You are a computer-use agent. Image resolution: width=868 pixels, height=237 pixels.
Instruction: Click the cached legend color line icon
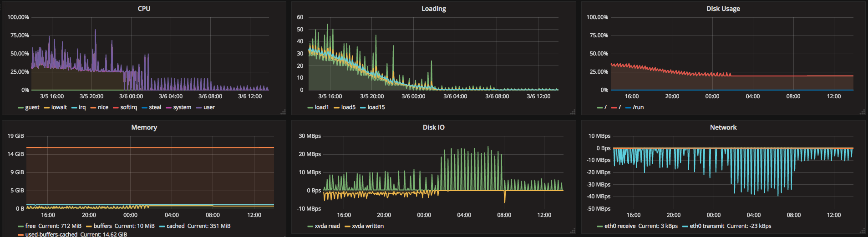click(x=162, y=227)
